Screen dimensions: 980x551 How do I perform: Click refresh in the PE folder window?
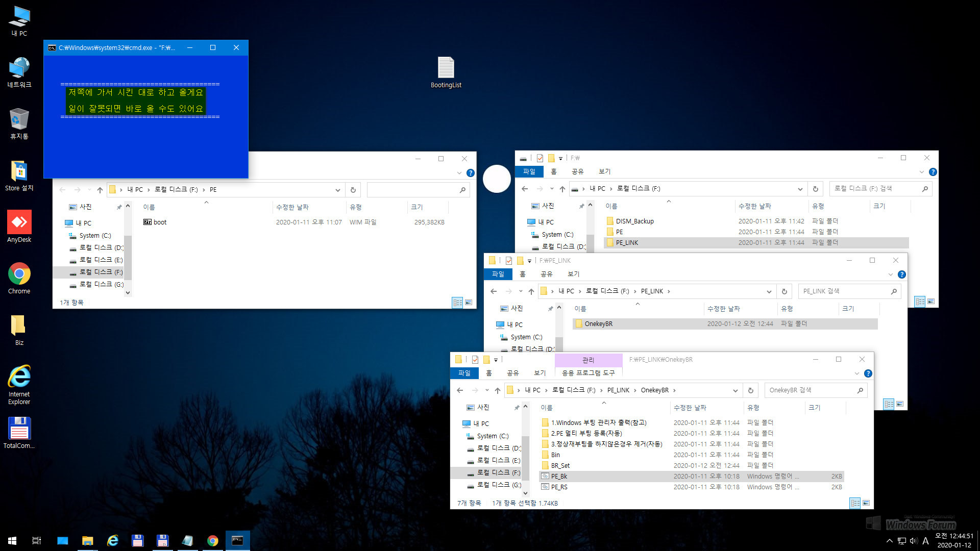click(x=353, y=190)
